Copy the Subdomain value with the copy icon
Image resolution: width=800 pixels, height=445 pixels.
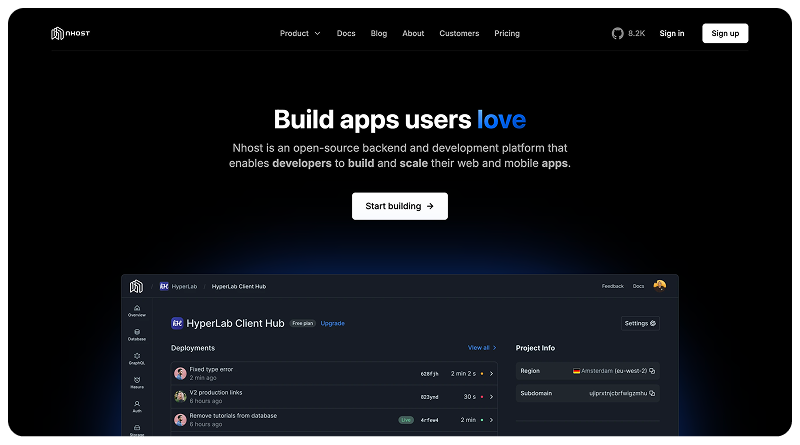click(652, 393)
